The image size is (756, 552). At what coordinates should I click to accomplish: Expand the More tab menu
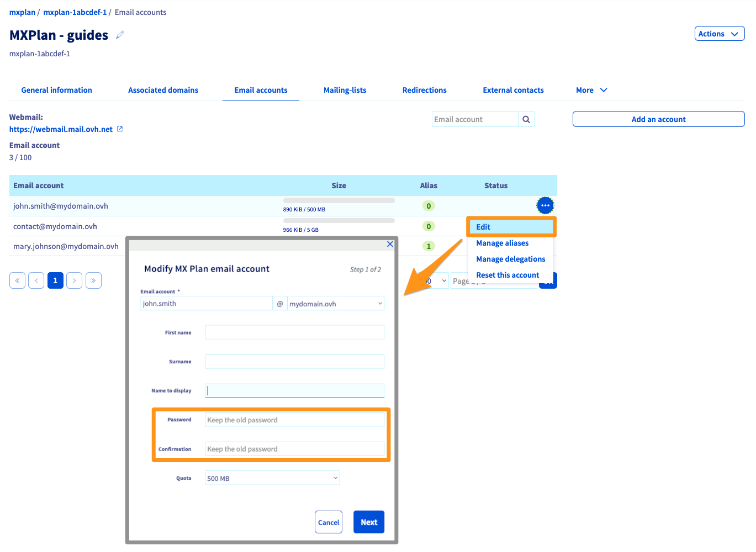pos(591,90)
